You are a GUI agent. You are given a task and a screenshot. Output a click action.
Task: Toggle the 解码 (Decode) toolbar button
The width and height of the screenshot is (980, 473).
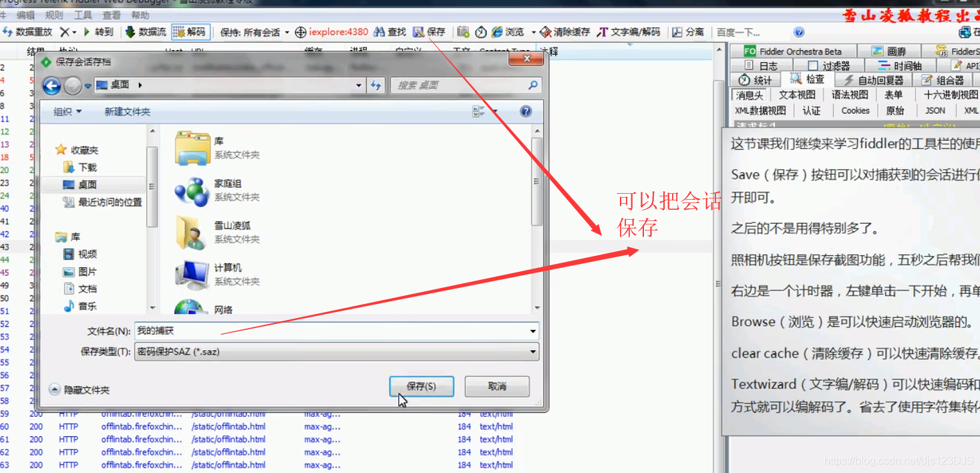[x=190, y=32]
